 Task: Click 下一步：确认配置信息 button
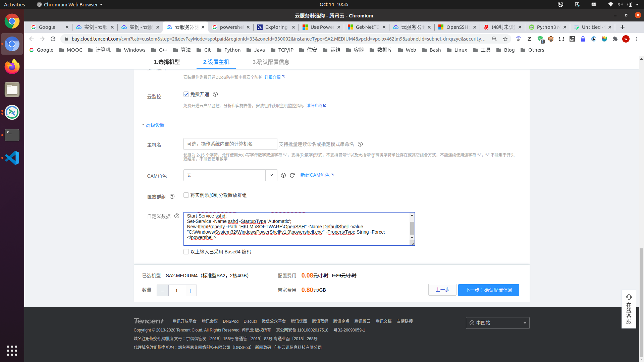488,290
